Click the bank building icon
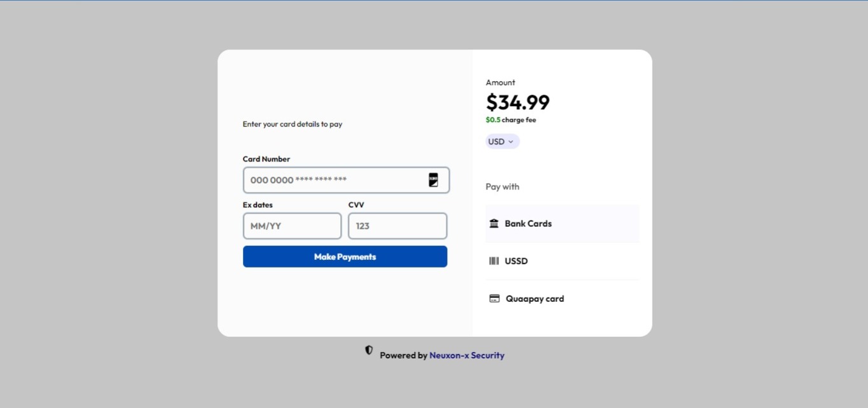The height and width of the screenshot is (408, 868). [x=494, y=224]
